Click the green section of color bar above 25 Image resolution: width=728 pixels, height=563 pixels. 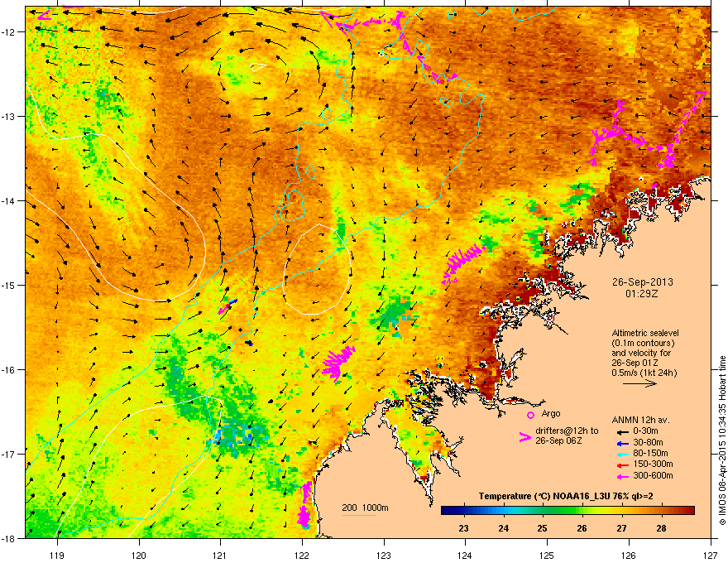coord(543,511)
